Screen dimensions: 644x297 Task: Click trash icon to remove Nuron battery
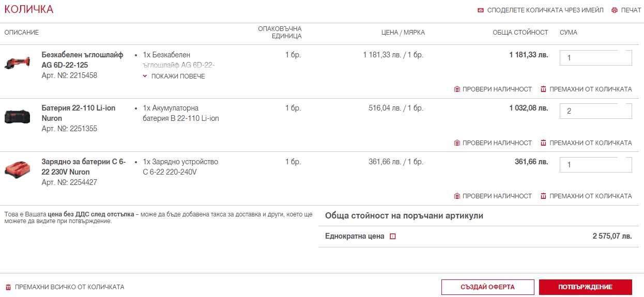pos(543,143)
